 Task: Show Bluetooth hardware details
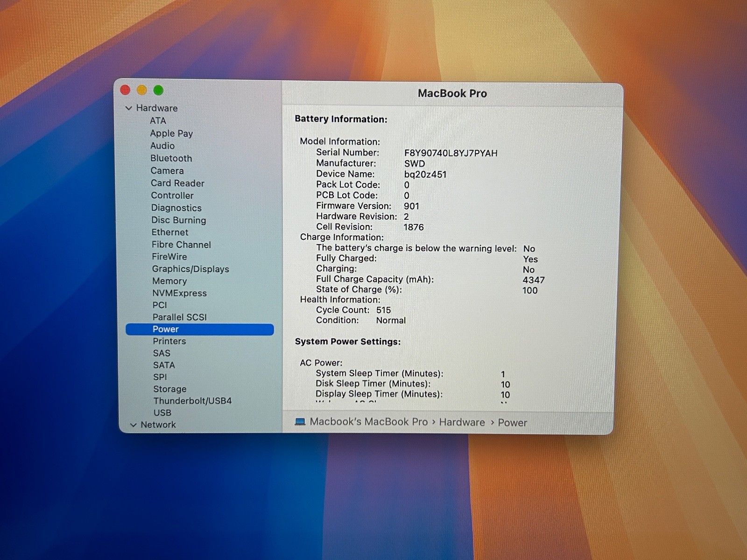pyautogui.click(x=171, y=158)
